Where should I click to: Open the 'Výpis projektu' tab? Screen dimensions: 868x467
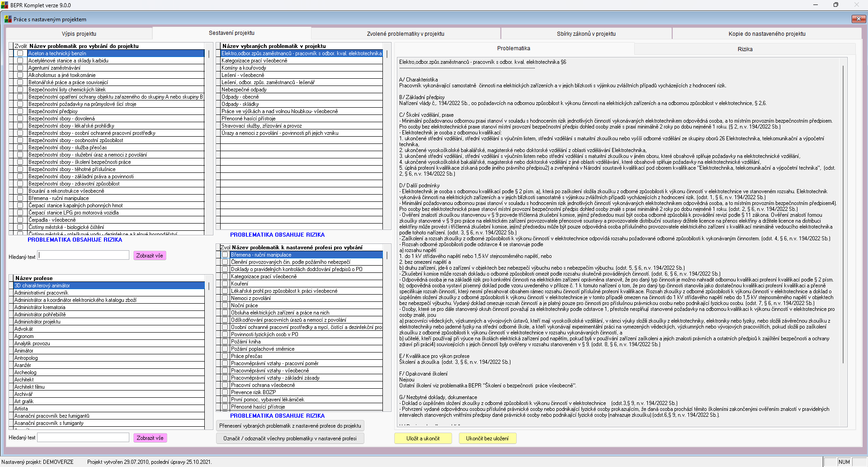point(79,33)
